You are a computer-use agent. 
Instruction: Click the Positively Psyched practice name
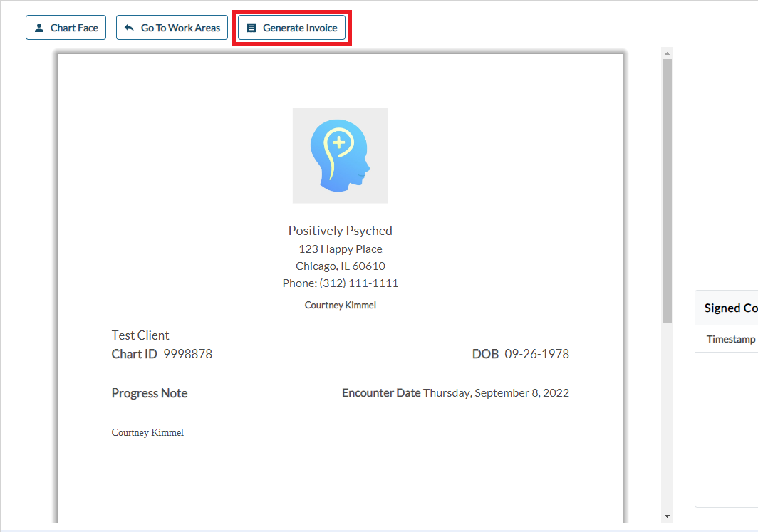(x=340, y=231)
